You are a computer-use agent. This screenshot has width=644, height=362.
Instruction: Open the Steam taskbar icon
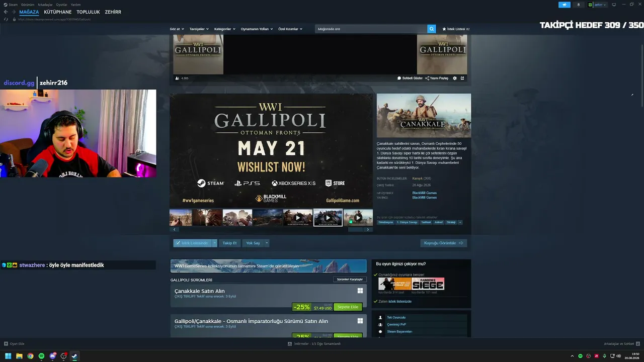(x=74, y=356)
